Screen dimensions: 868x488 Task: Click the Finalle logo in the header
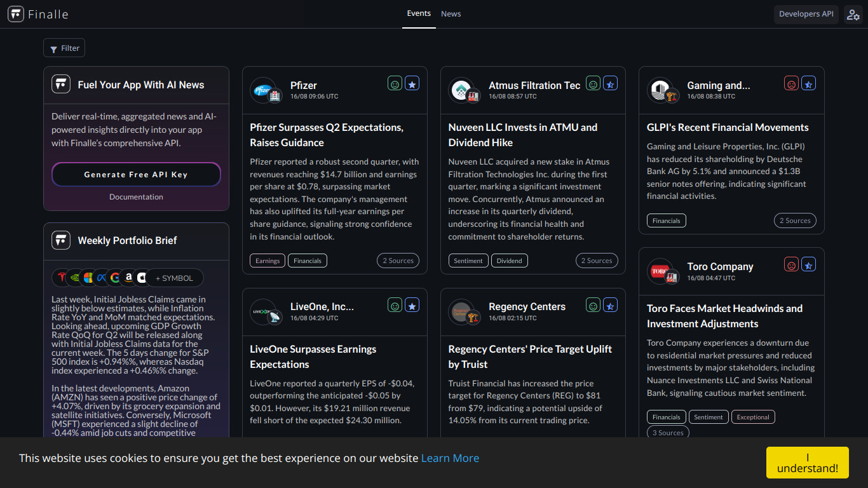click(x=38, y=14)
